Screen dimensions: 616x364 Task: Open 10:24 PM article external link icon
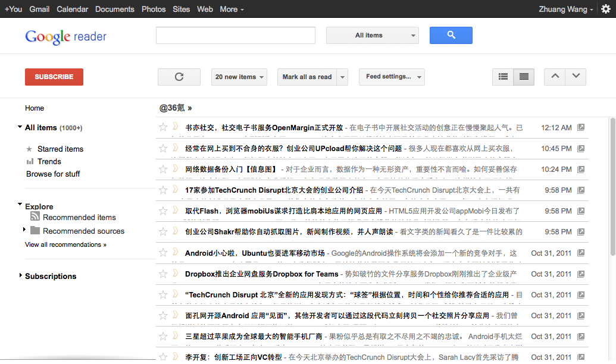tap(581, 170)
